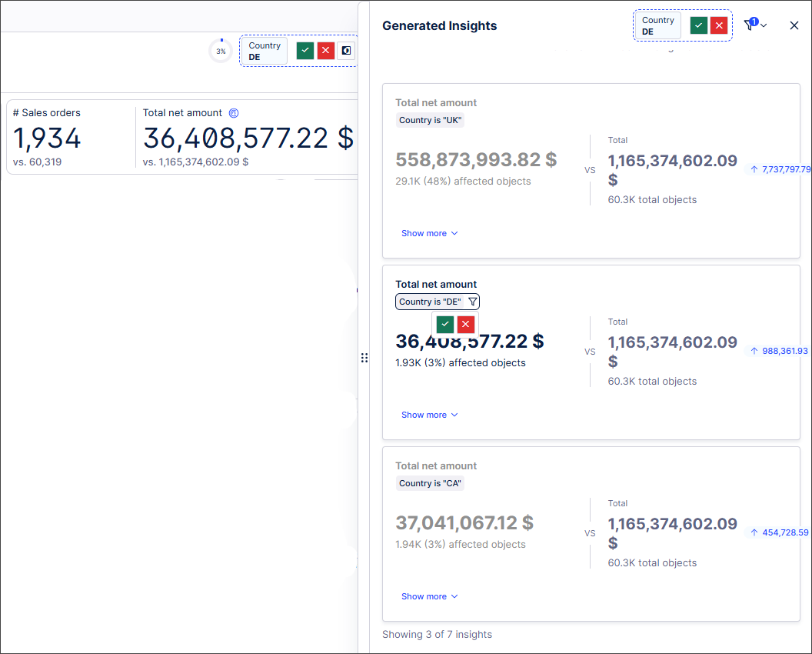Screen dimensions: 812x654
Task: Open filter menu with badge 1
Action: point(755,25)
